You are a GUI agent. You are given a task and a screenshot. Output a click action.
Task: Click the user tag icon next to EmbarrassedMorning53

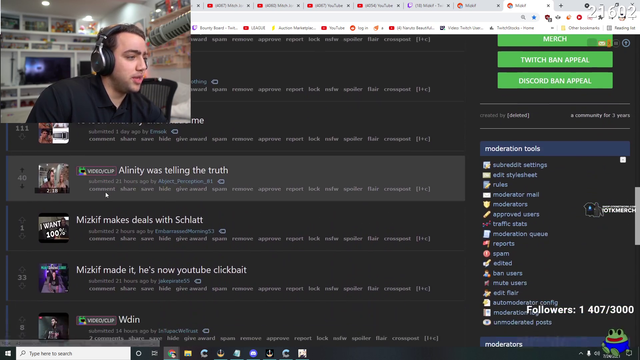pos(222,231)
